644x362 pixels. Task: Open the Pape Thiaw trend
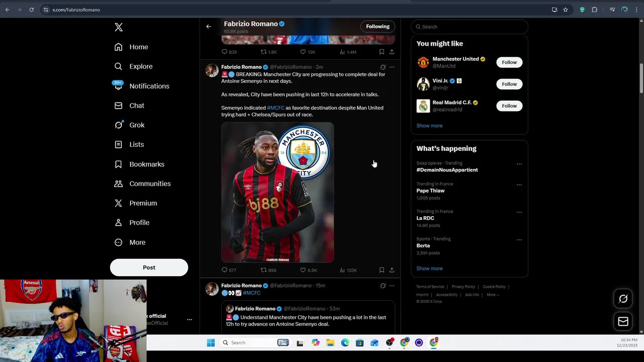point(431,191)
